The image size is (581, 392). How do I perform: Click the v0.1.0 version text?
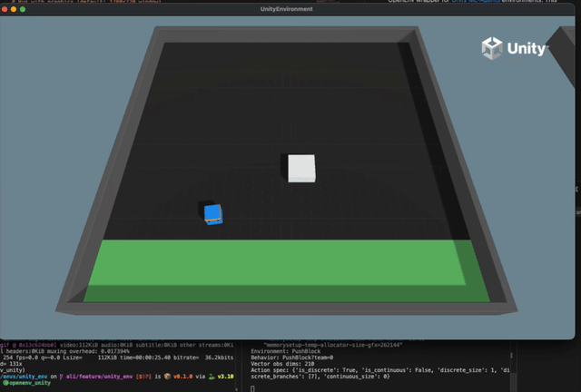(182, 377)
